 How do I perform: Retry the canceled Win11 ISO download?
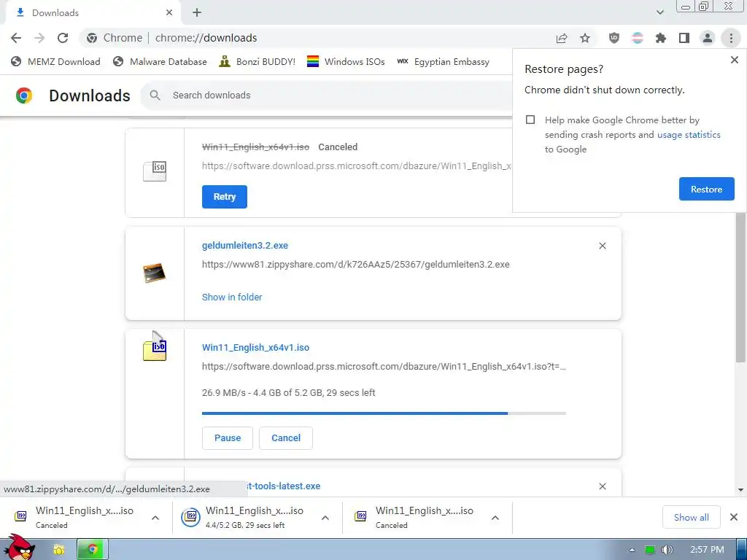[x=225, y=197]
